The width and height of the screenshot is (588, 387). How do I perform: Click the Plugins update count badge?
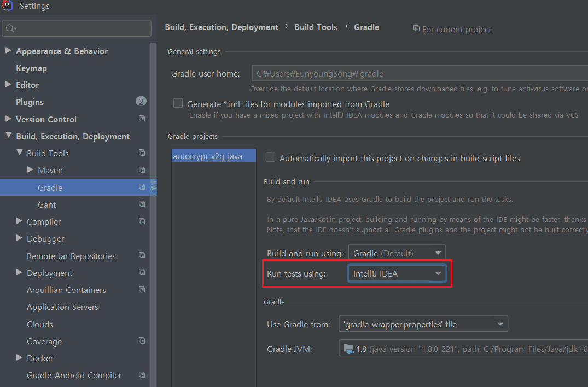coord(141,102)
